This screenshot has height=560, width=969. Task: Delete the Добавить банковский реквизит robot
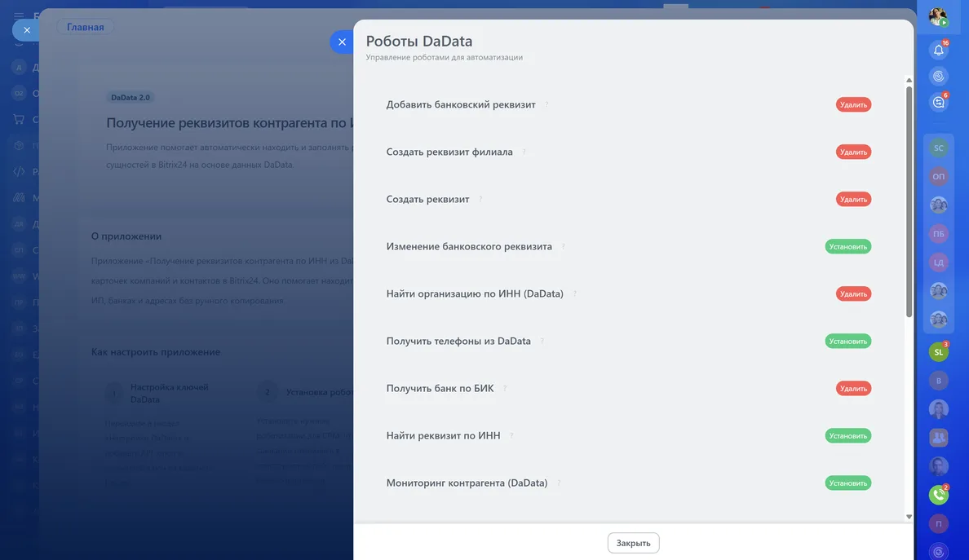coord(853,104)
